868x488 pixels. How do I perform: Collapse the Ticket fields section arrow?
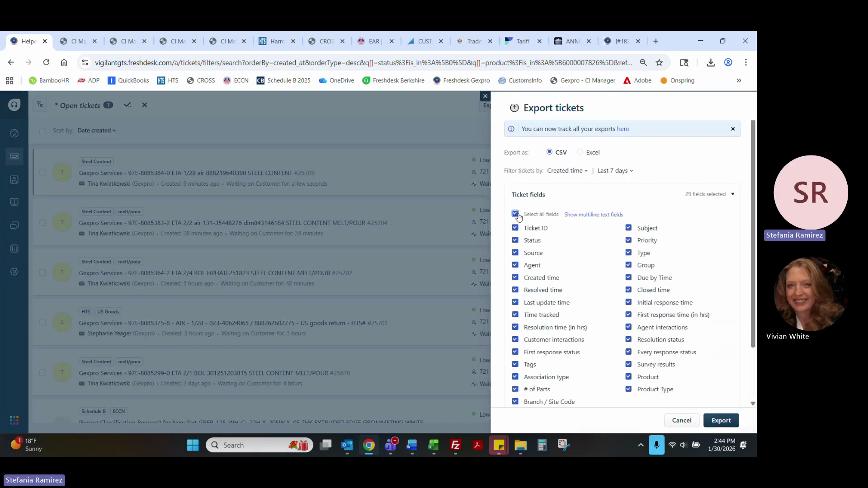(x=733, y=194)
